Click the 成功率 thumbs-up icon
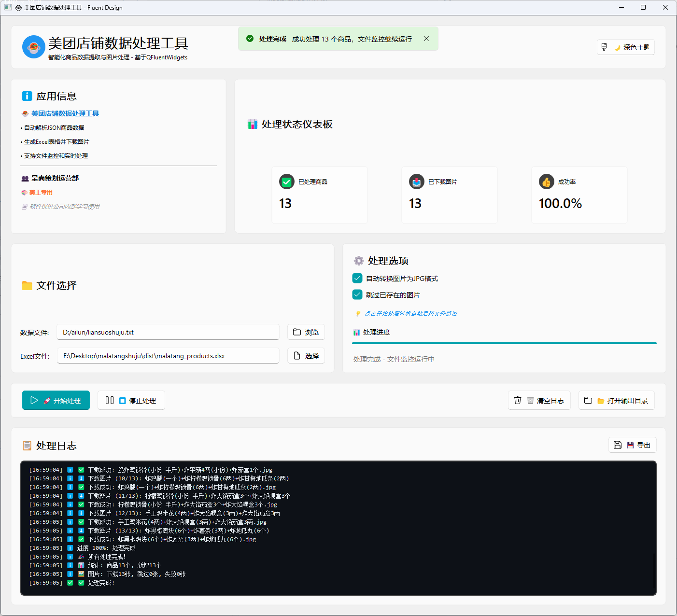677x616 pixels. pyautogui.click(x=547, y=182)
